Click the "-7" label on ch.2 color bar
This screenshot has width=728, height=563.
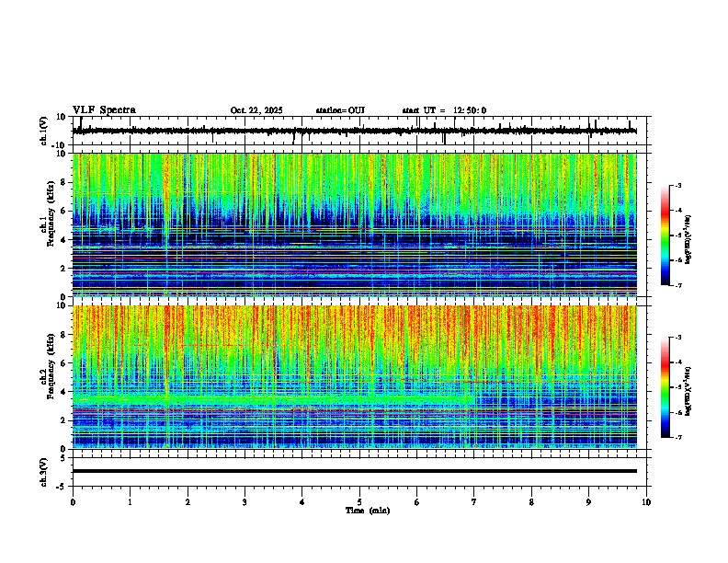click(678, 437)
